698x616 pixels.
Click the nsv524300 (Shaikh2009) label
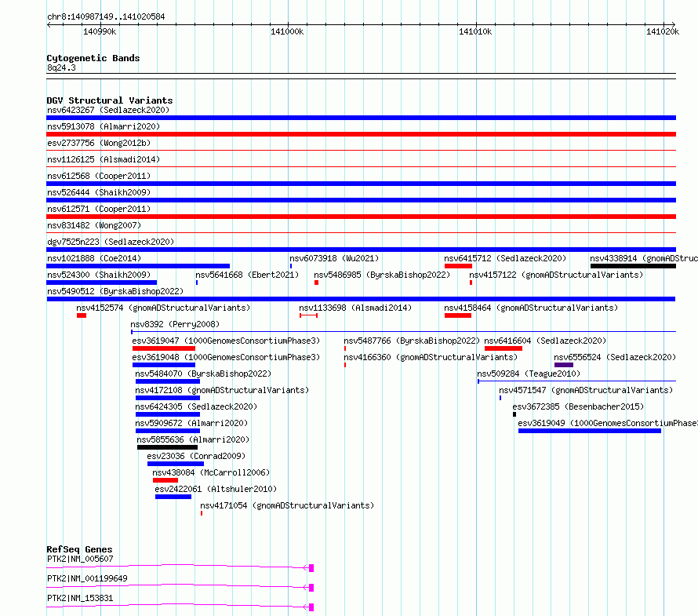(99, 275)
